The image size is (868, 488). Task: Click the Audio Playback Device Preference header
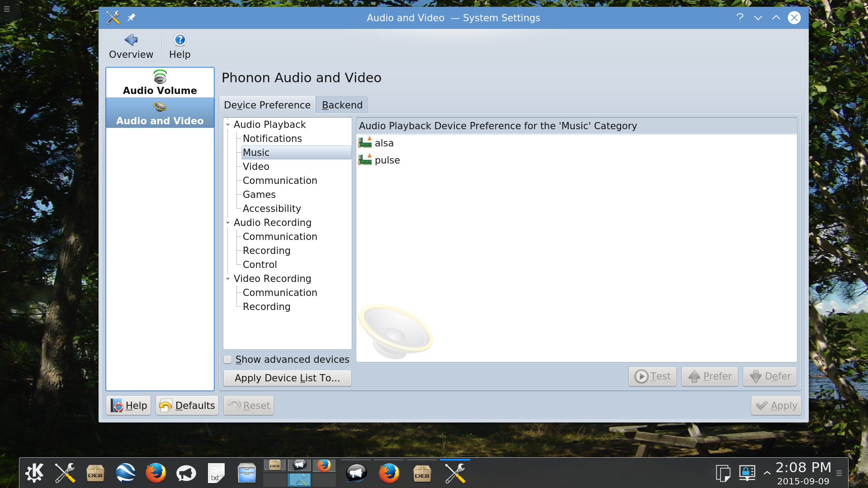click(576, 126)
